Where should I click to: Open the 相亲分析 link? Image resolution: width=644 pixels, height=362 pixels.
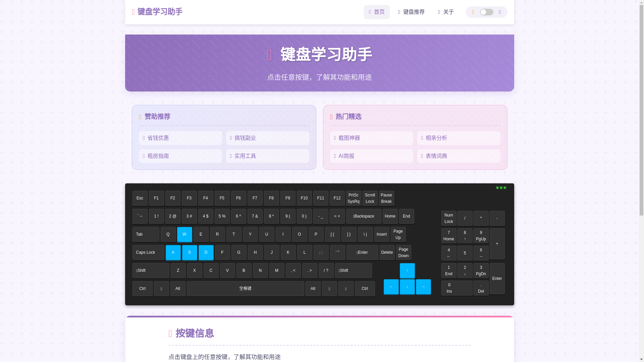459,138
